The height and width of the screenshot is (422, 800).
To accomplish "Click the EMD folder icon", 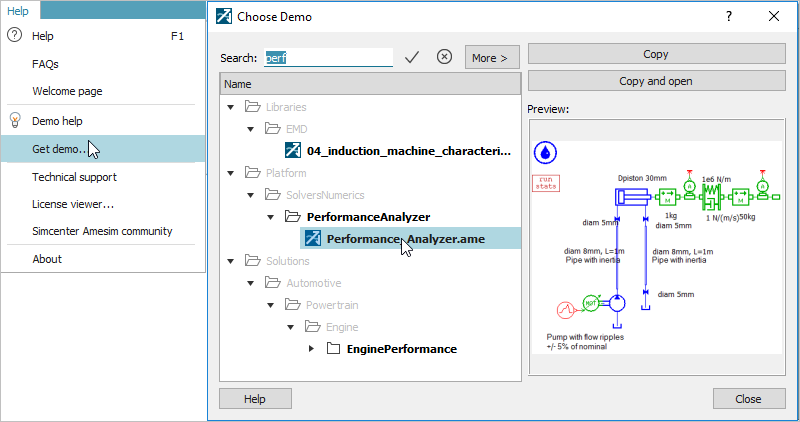I will 272,129.
